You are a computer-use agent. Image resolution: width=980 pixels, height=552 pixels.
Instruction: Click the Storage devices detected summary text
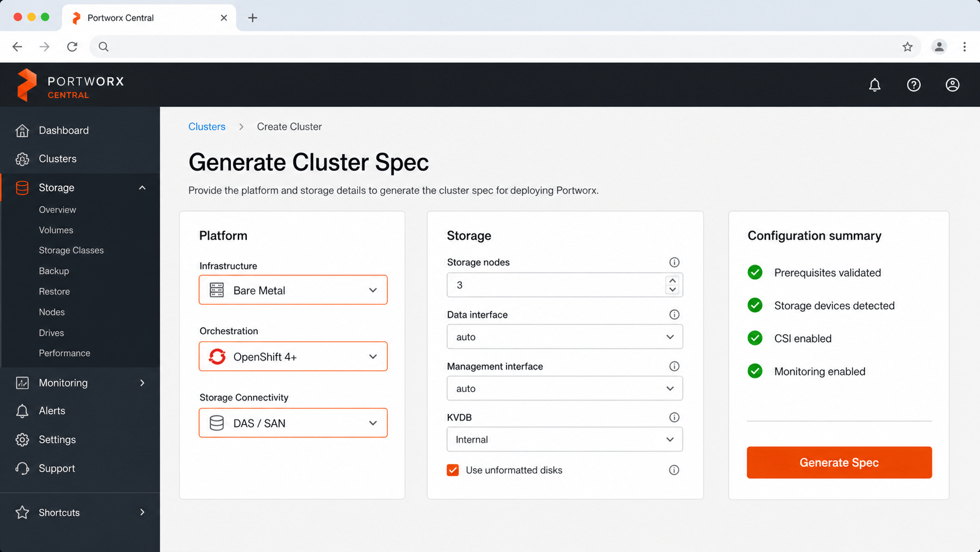click(x=835, y=306)
